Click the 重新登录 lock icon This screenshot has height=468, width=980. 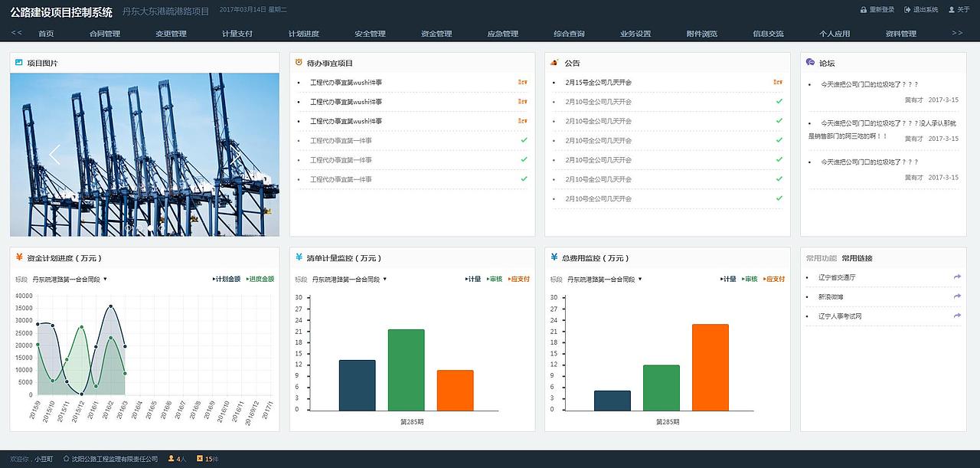tap(864, 10)
